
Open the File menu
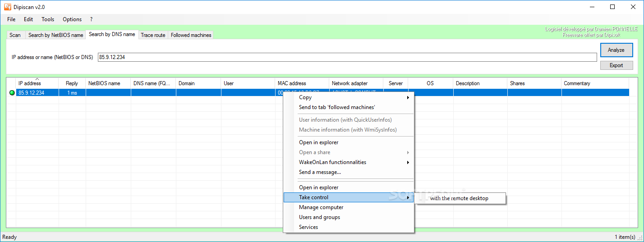[x=11, y=19]
